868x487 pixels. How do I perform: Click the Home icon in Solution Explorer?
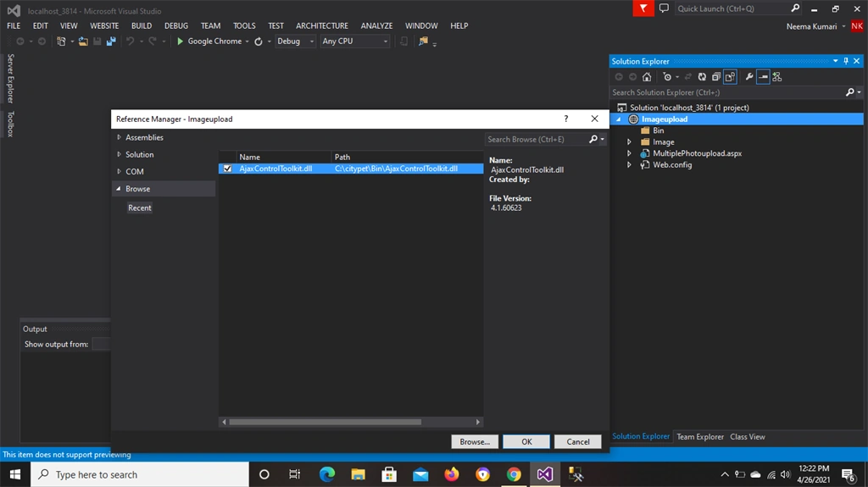(647, 77)
